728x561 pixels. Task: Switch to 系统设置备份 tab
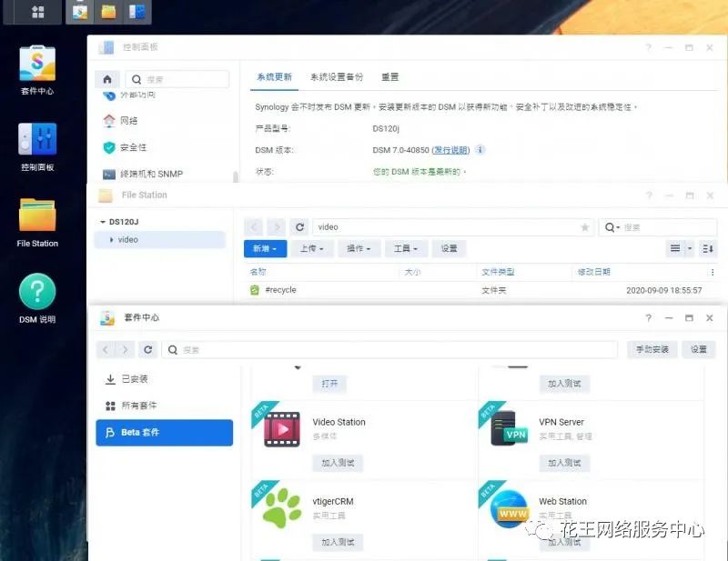(x=337, y=77)
